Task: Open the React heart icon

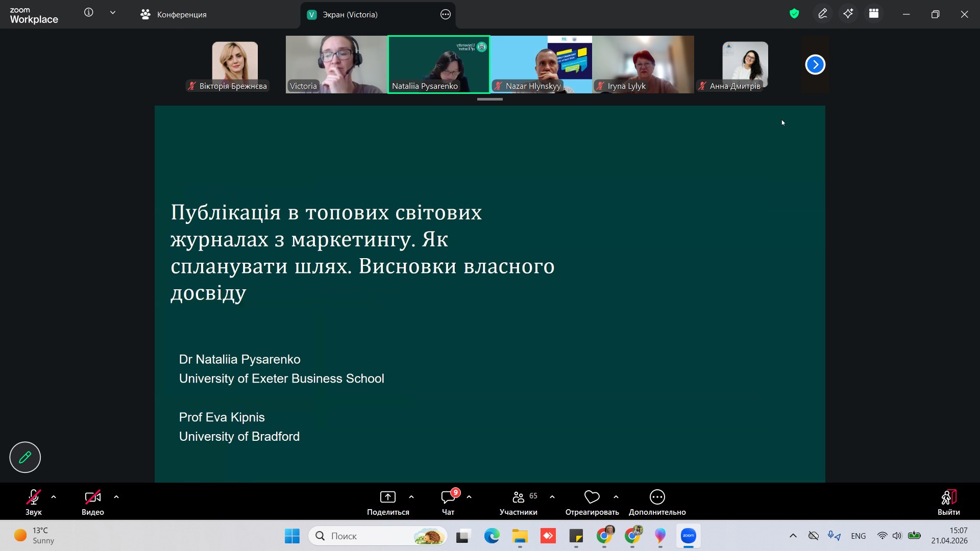Action: (x=592, y=497)
